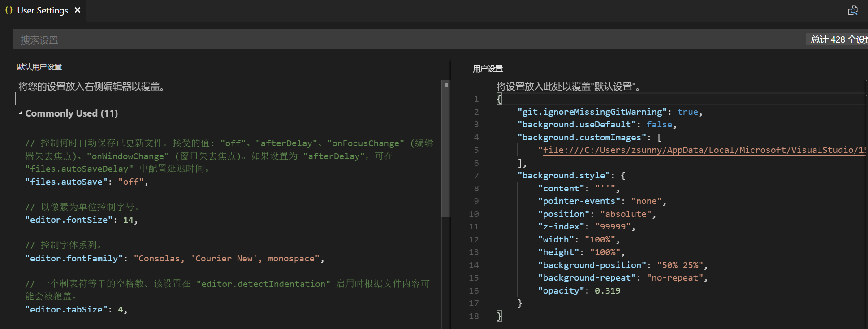The width and height of the screenshot is (868, 329).
Task: Click the comment 以像素为单位控制字号
Action: tap(84, 207)
